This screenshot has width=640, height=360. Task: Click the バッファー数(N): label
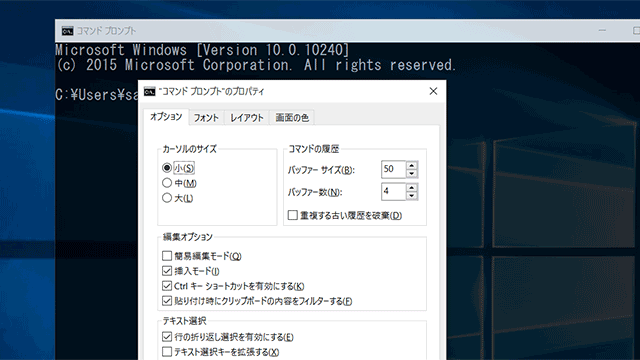315,192
